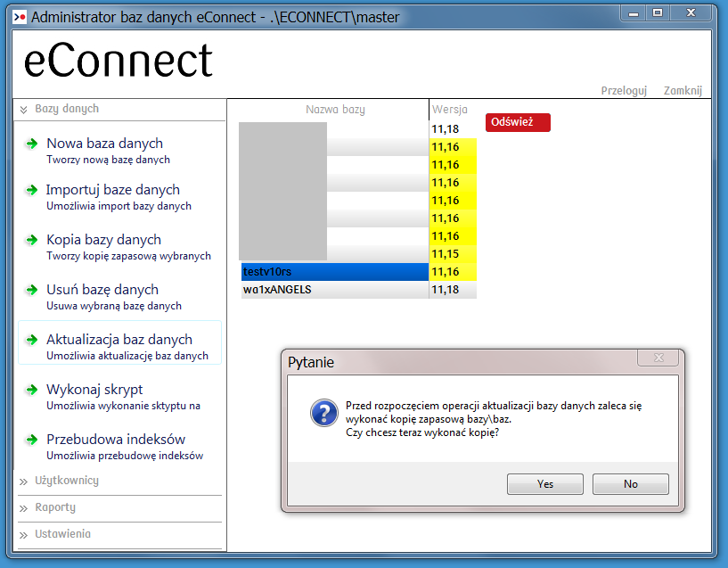The height and width of the screenshot is (568, 728).
Task: Click subtitle "Usuwa wybraną bazę danych"
Action: click(114, 306)
